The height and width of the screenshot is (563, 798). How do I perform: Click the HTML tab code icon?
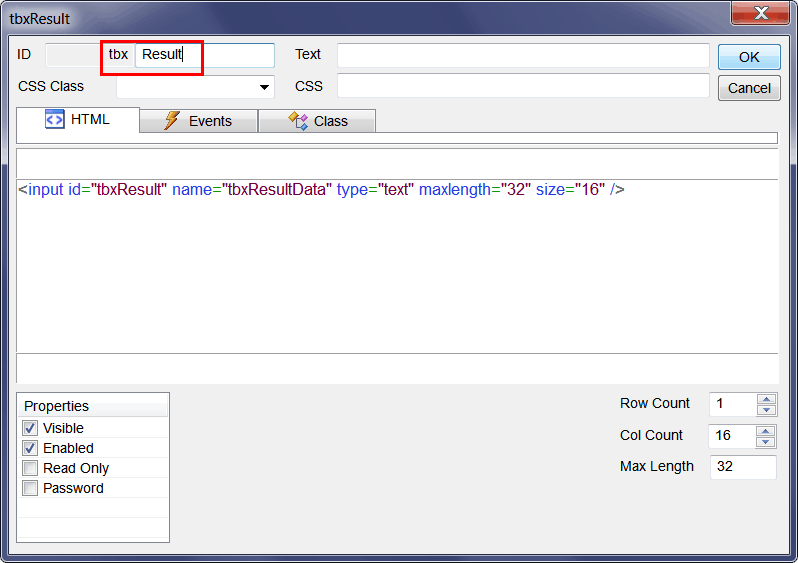tap(54, 119)
